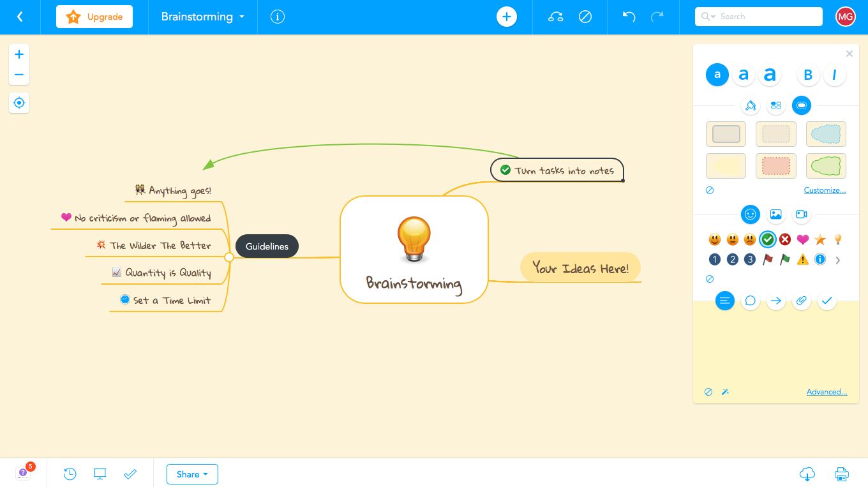Close the style sidebar panel
Image resolution: width=868 pixels, height=487 pixels.
click(x=849, y=54)
